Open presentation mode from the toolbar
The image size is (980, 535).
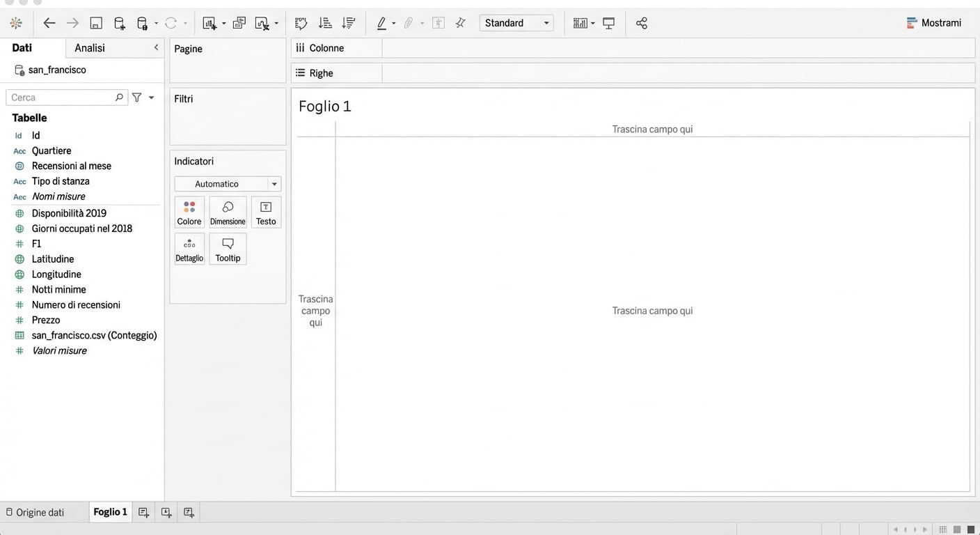coord(608,23)
